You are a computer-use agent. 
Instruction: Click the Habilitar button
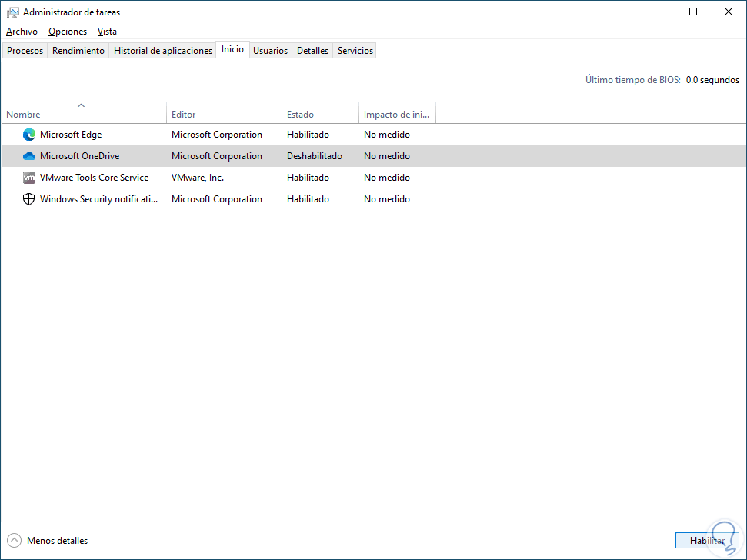(707, 541)
